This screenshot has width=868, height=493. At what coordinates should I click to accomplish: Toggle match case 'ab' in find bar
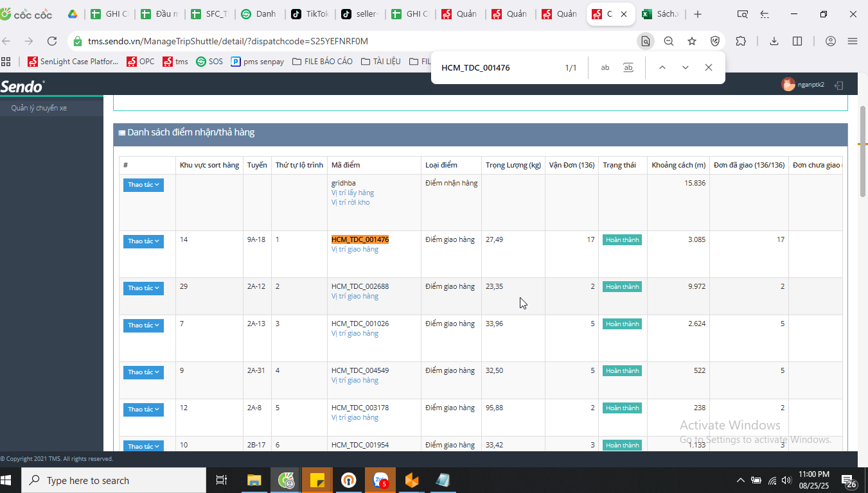605,67
